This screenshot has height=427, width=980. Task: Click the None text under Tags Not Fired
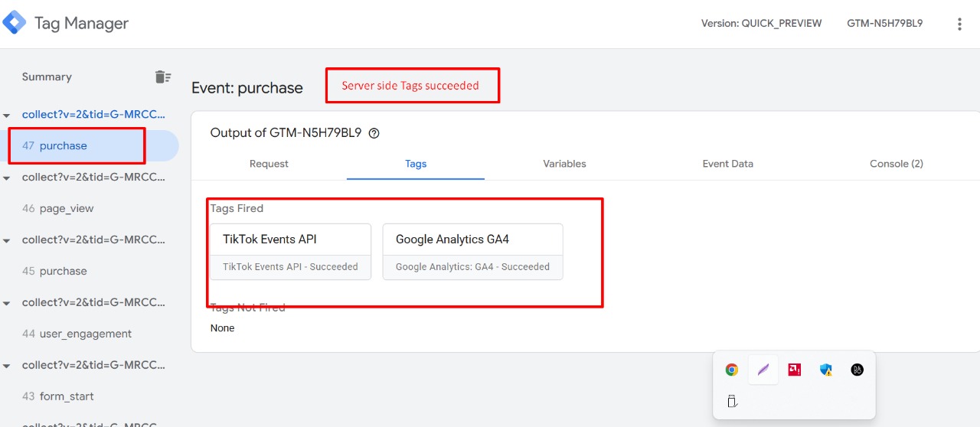coord(223,328)
